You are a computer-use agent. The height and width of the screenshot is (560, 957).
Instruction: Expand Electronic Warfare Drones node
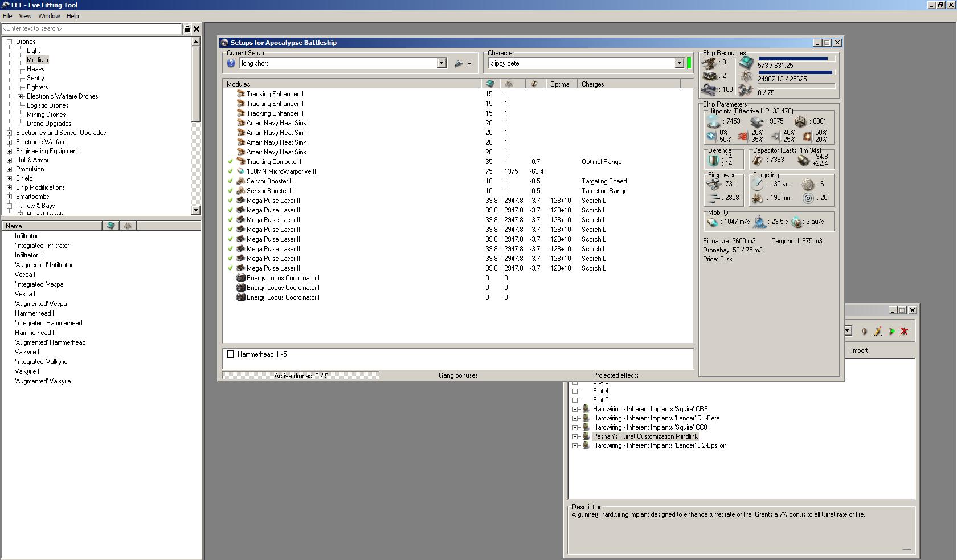21,96
